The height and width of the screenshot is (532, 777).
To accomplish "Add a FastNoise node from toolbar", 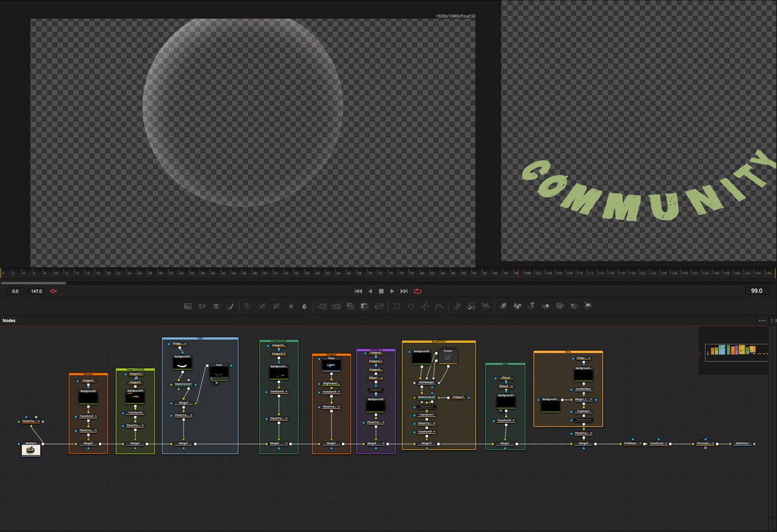I will (201, 306).
